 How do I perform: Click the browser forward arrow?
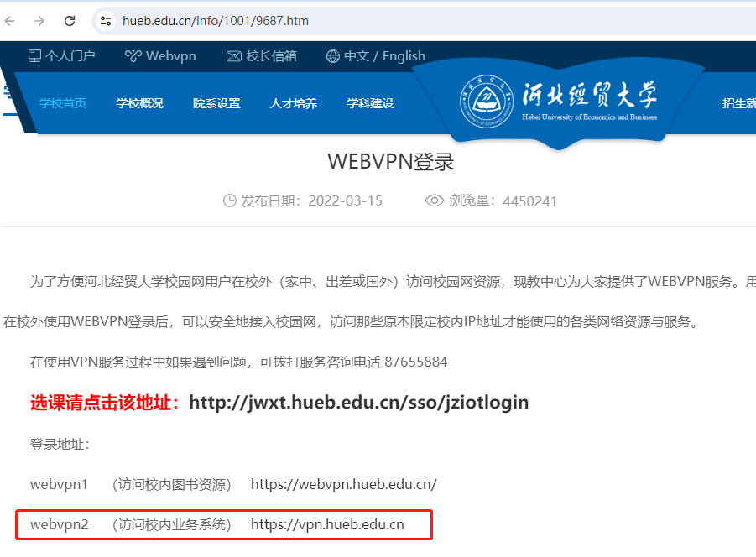pyautogui.click(x=39, y=21)
